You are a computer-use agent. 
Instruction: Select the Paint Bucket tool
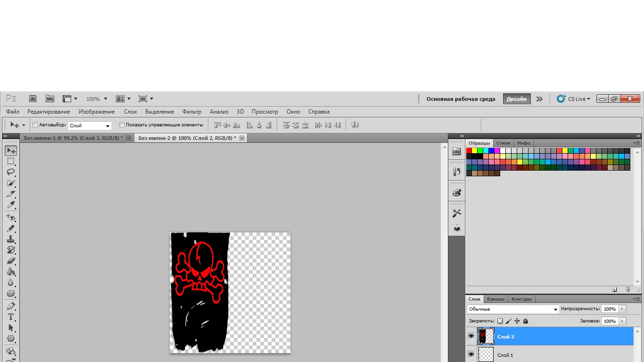(x=11, y=272)
